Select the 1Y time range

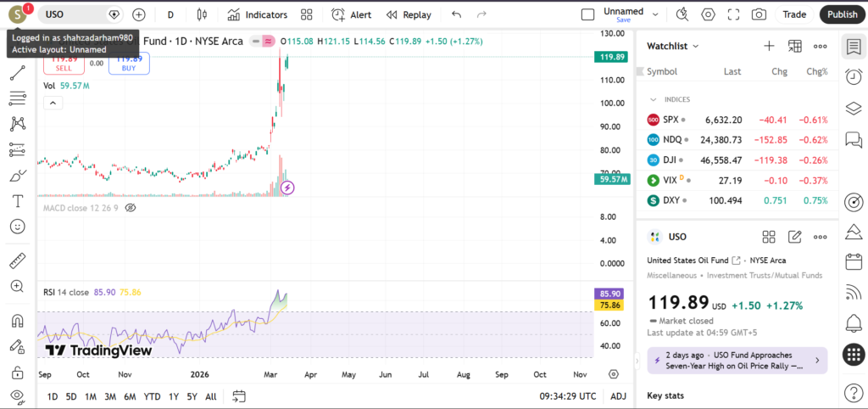pos(173,396)
